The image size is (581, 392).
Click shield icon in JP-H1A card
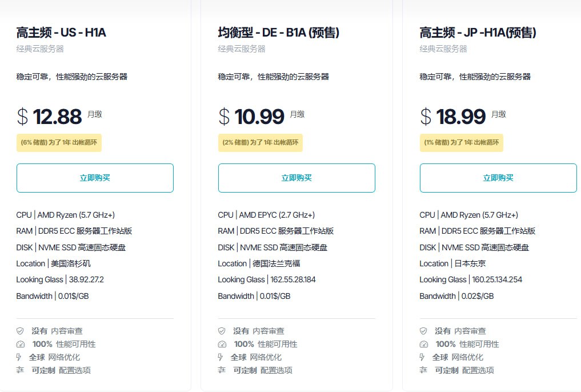pyautogui.click(x=423, y=331)
